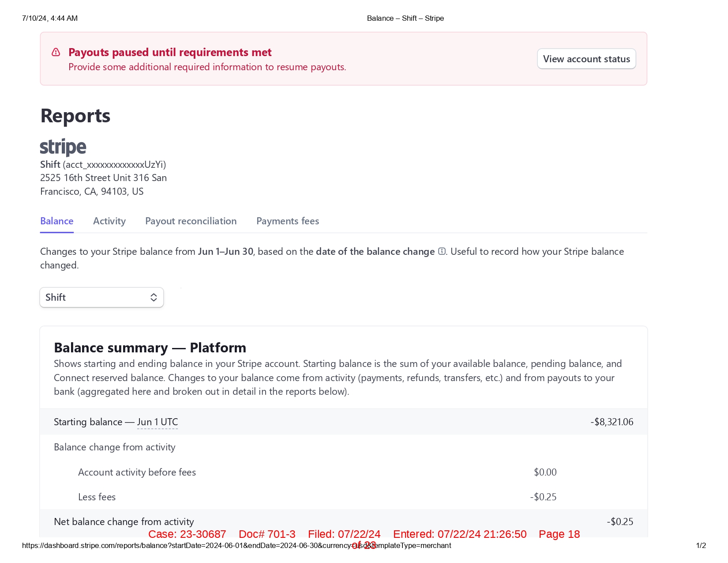
Task: Click the Starting balance amount -$8,321.06
Action: point(612,422)
